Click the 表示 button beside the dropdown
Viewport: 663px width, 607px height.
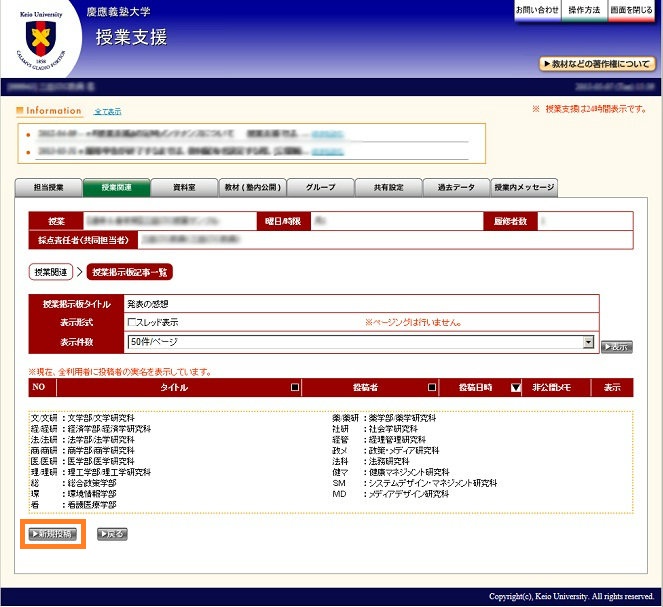tap(616, 347)
